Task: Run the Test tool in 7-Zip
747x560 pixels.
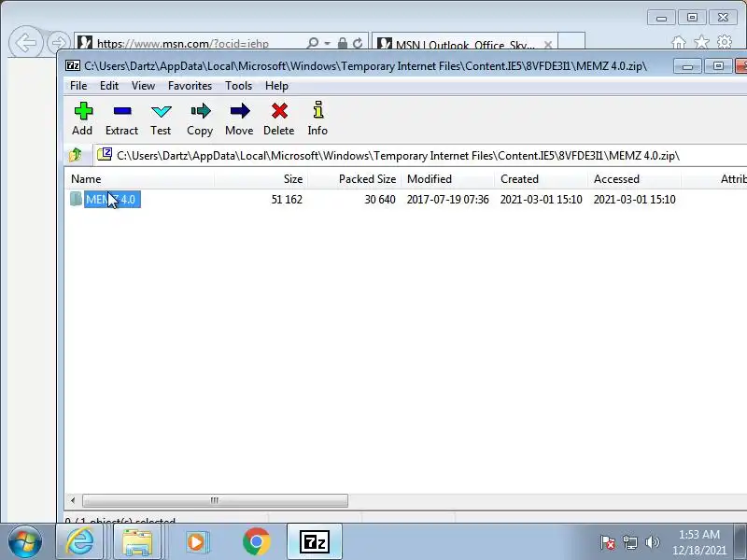Action: (161, 119)
